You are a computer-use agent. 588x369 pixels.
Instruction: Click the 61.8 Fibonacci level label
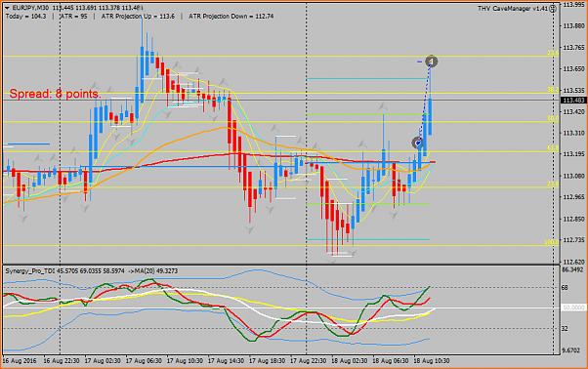tap(553, 148)
